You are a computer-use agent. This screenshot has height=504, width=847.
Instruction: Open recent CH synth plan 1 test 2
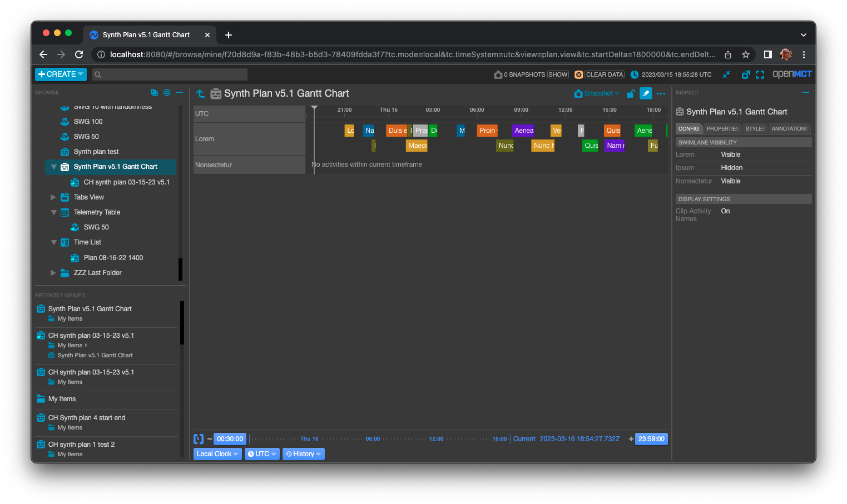tap(81, 445)
